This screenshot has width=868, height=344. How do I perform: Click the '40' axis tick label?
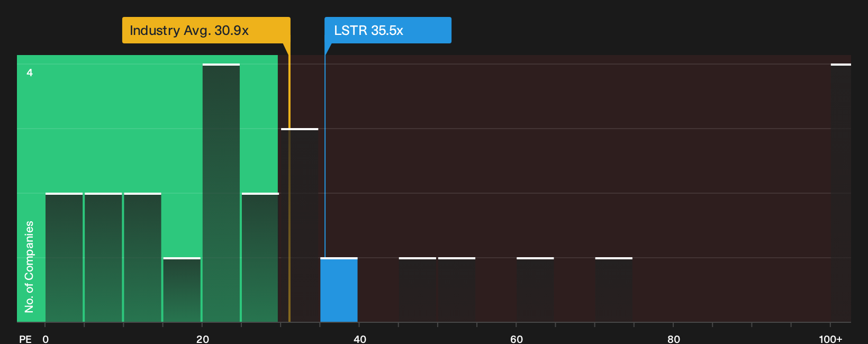[360, 339]
